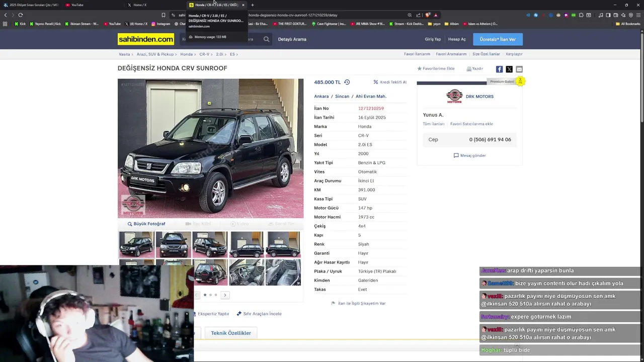Click Mesaj gönder to message seller

470,156
